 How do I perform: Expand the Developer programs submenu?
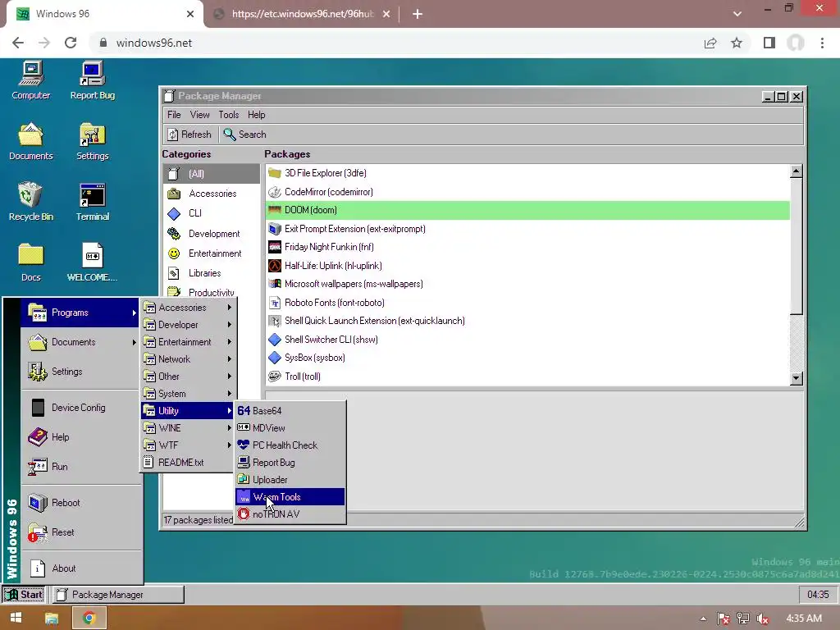(188, 325)
